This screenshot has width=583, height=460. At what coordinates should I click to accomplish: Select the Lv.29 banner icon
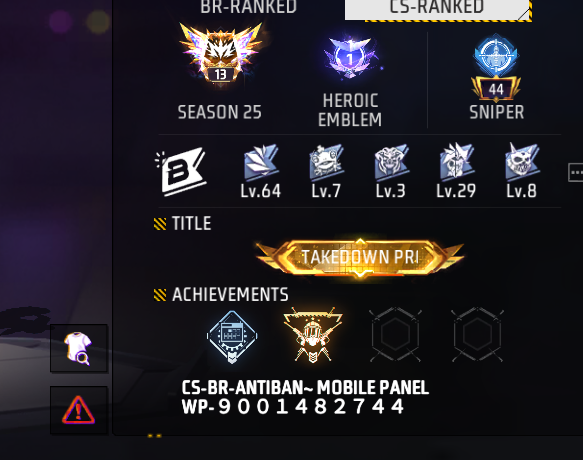[x=456, y=163]
